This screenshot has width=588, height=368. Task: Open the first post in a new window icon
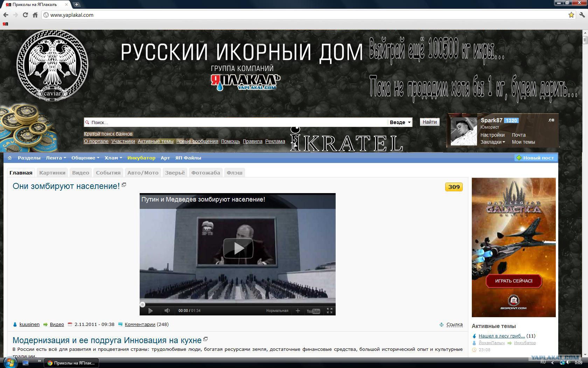point(124,185)
